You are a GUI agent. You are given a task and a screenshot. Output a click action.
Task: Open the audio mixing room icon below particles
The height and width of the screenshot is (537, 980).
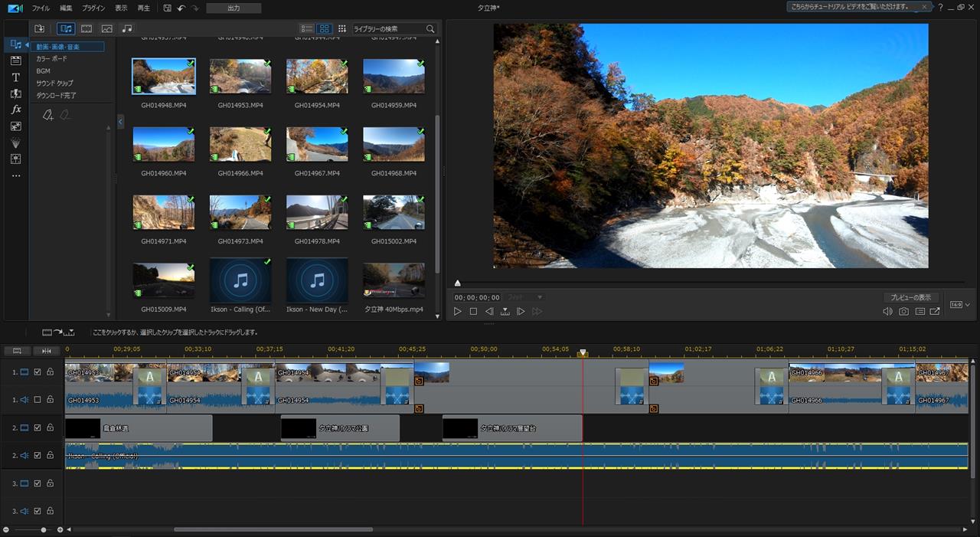click(16, 159)
